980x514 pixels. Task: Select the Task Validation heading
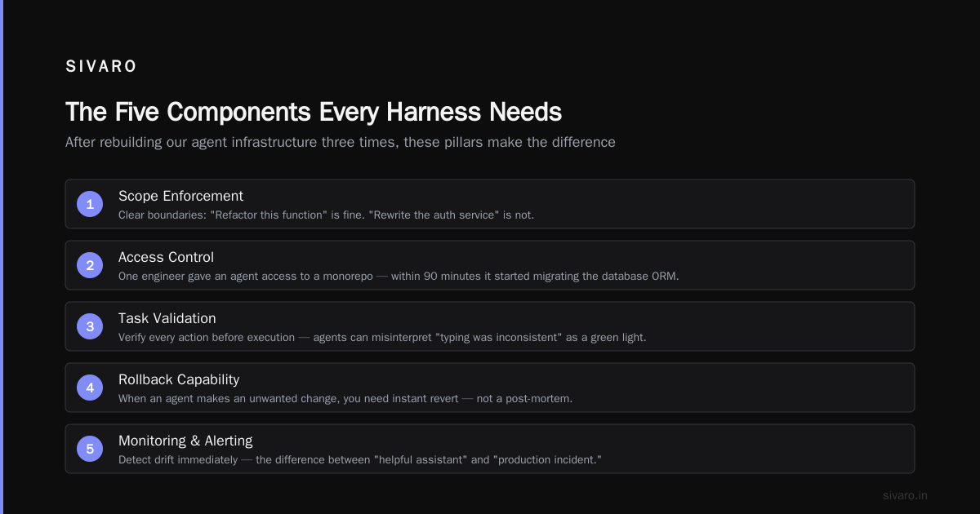point(167,318)
